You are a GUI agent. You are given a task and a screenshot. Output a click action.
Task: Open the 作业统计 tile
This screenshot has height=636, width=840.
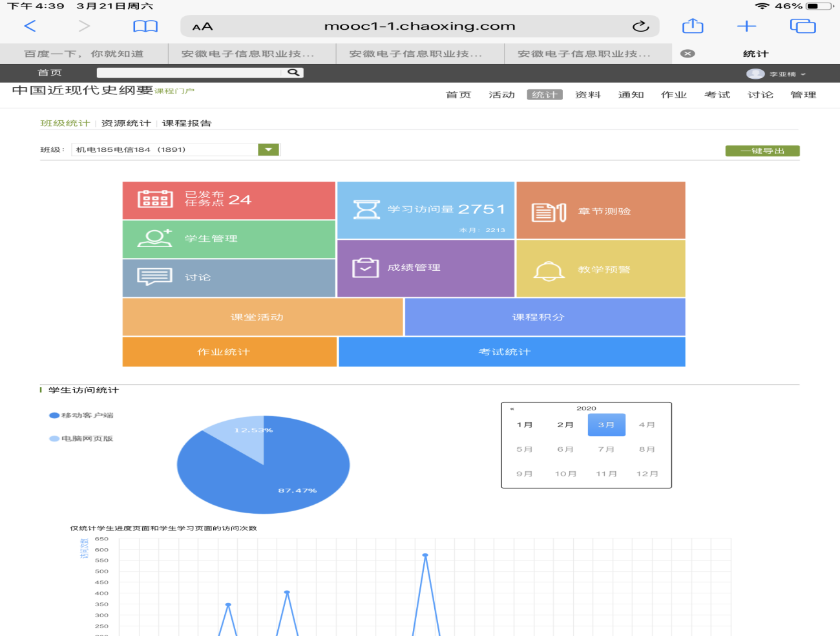click(229, 352)
